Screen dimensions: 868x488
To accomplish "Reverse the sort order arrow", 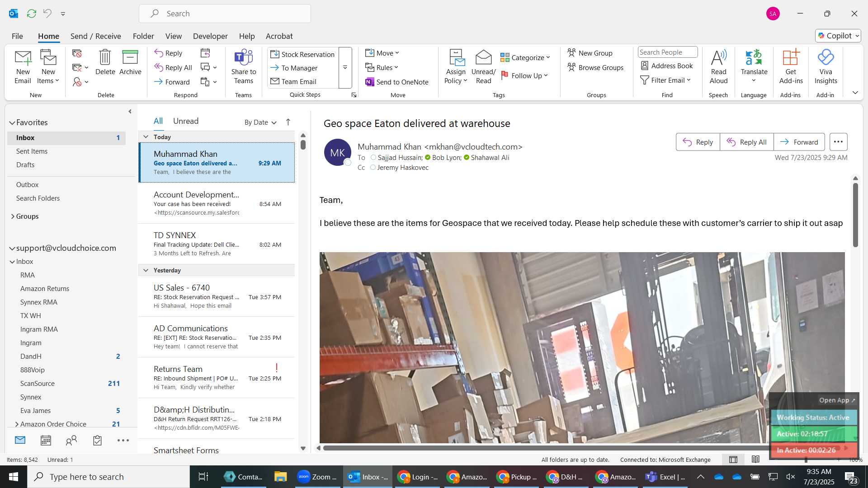I will coord(288,122).
